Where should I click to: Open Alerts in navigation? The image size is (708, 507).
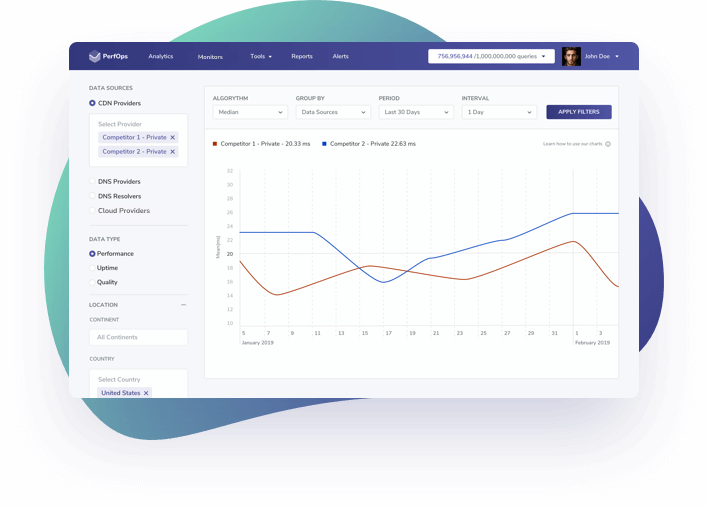pyautogui.click(x=340, y=56)
